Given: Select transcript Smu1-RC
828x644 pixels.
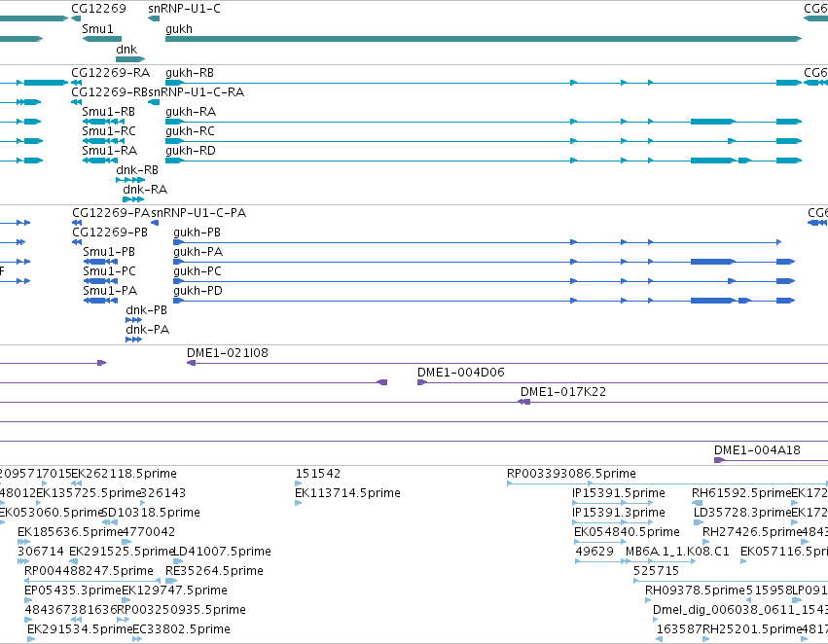Looking at the screenshot, I should click(103, 141).
